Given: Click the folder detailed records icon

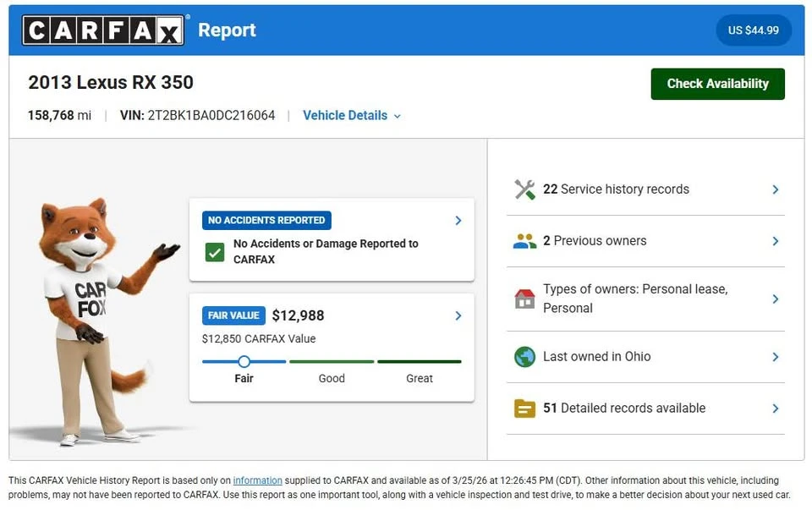Looking at the screenshot, I should pyautogui.click(x=524, y=409).
